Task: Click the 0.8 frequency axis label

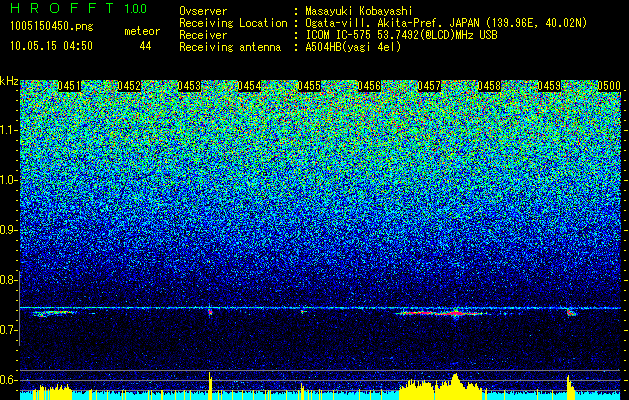Action: pos(8,280)
